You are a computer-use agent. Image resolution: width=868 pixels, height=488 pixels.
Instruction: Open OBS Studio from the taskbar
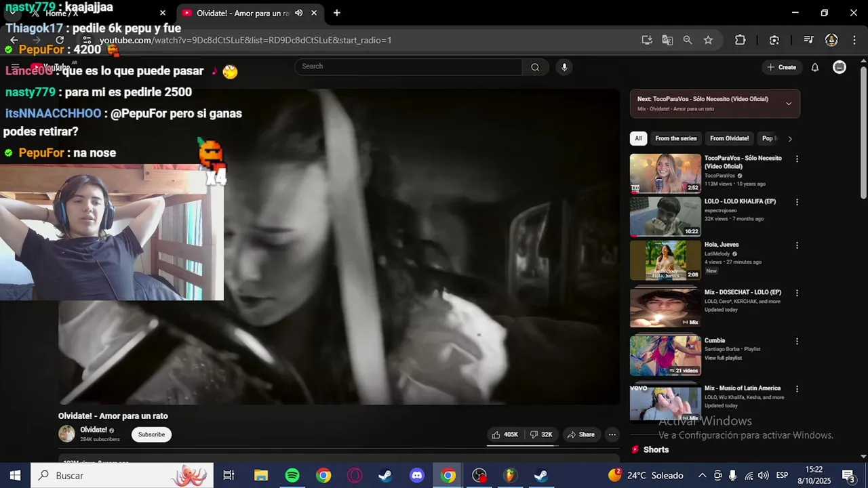pos(479,475)
